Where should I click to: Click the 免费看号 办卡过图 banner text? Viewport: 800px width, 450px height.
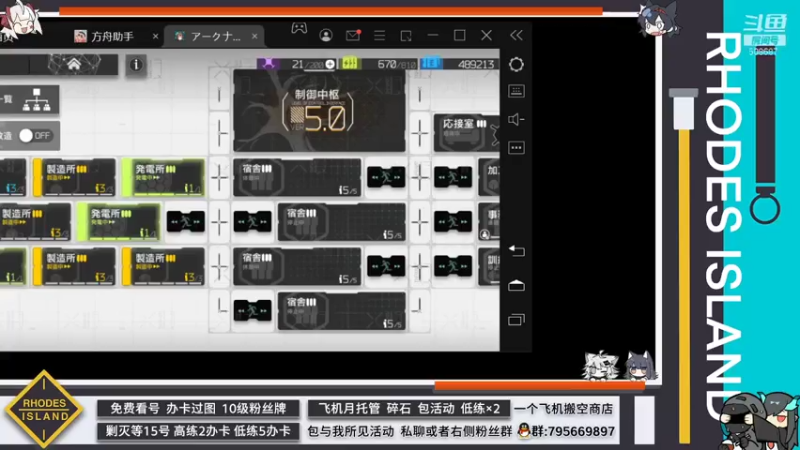coord(198,409)
